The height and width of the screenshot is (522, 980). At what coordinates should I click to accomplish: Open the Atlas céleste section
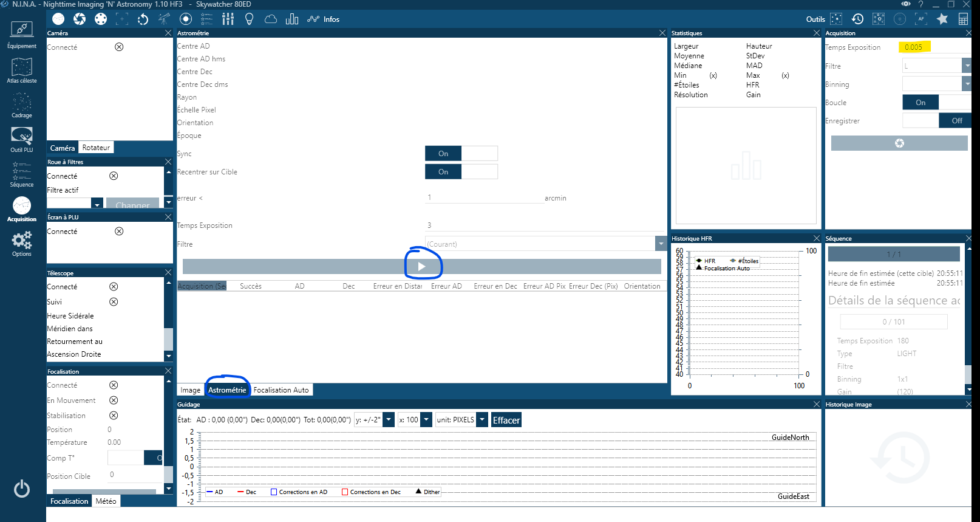(x=22, y=70)
